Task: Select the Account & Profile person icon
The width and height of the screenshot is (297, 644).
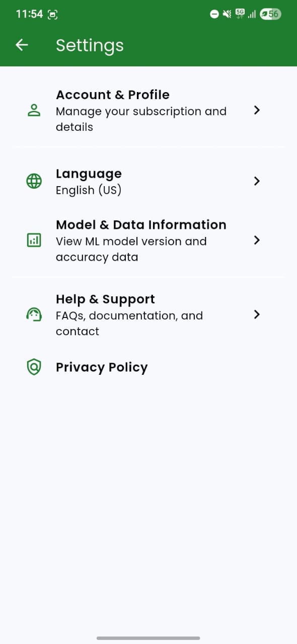Action: click(34, 110)
